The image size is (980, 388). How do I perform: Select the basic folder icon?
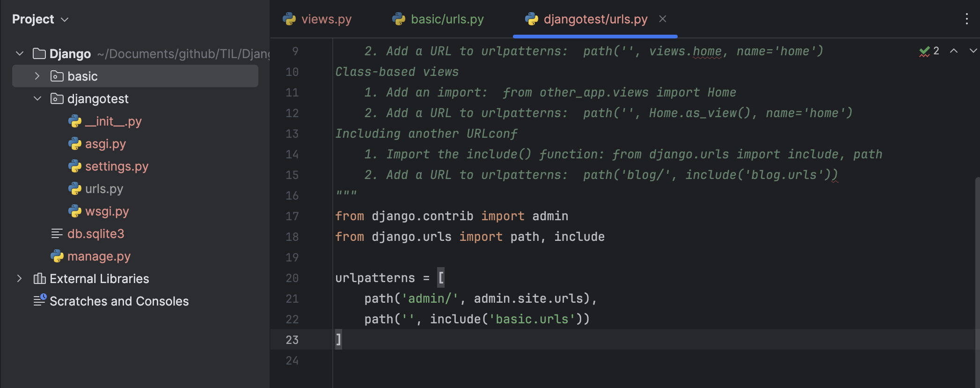[57, 76]
